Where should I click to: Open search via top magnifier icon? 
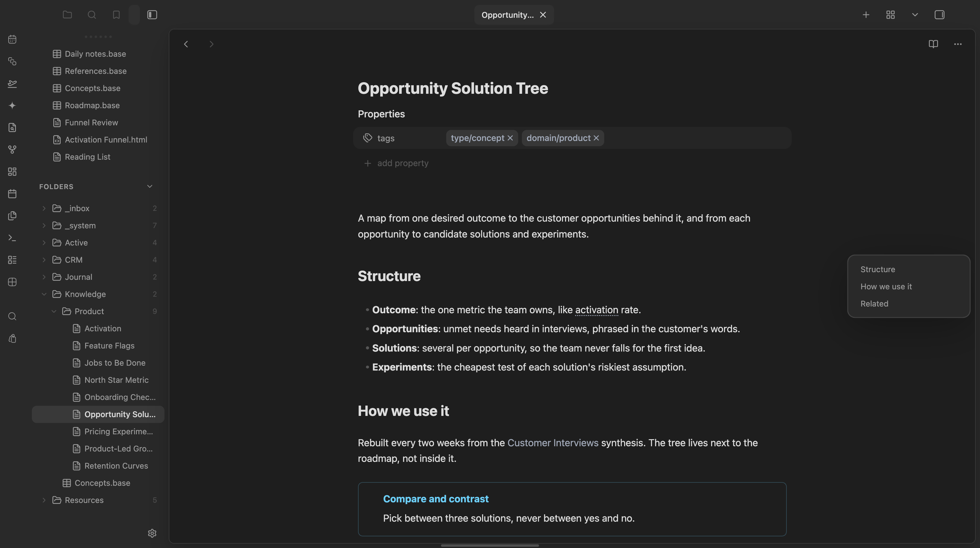tap(92, 15)
